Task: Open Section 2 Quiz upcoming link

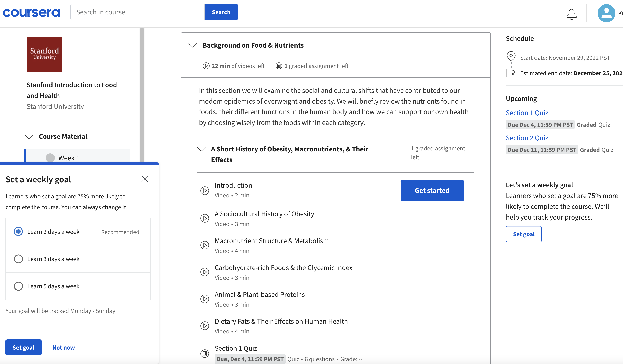Action: [x=527, y=138]
